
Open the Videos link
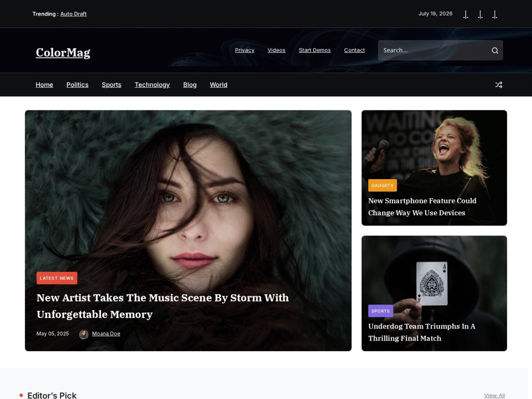pos(277,50)
